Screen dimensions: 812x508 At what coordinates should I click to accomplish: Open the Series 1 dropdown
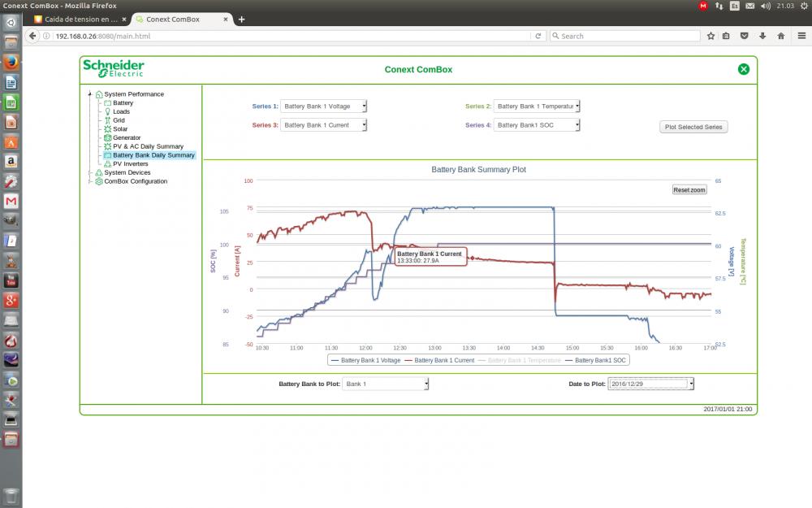[324, 106]
